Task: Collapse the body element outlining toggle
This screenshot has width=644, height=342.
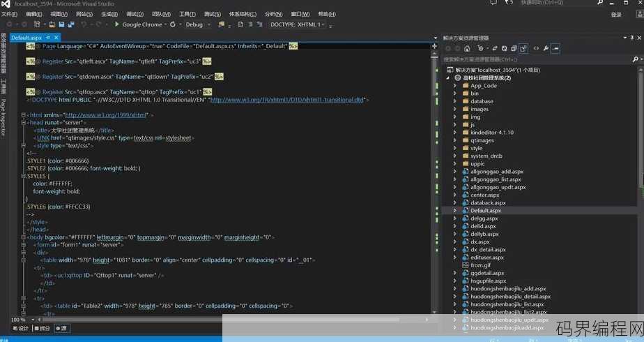Action: tap(24, 237)
